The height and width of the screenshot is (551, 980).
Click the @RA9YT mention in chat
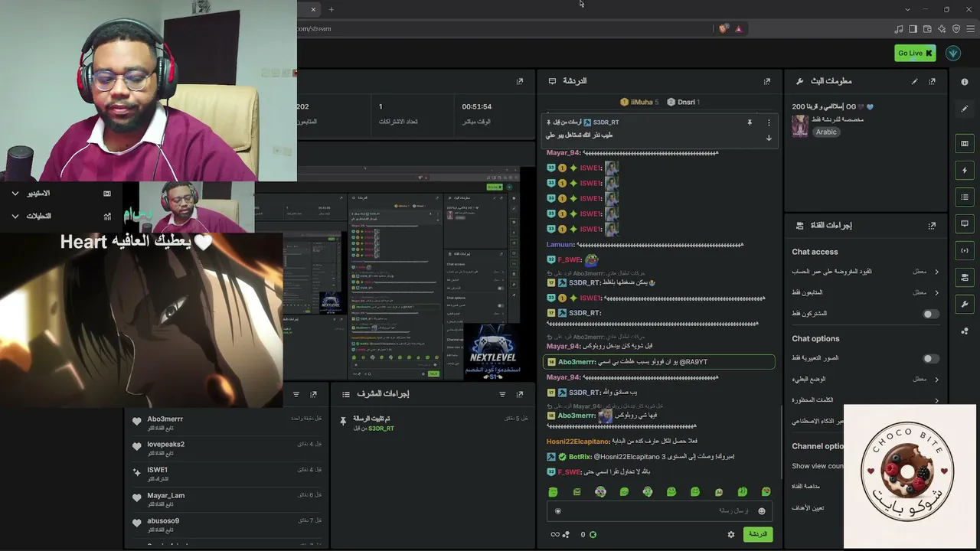pos(693,362)
